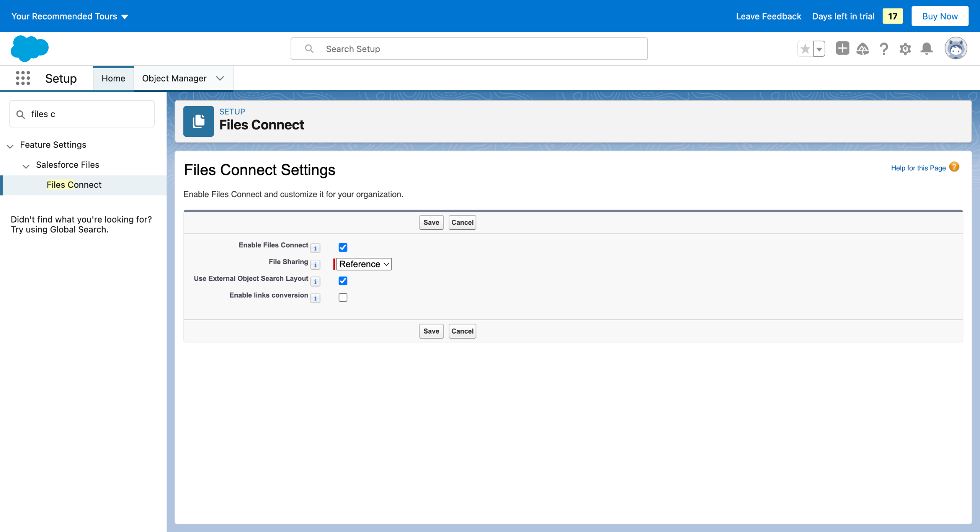Click the bottom Cancel button
The image size is (980, 532).
click(x=462, y=331)
